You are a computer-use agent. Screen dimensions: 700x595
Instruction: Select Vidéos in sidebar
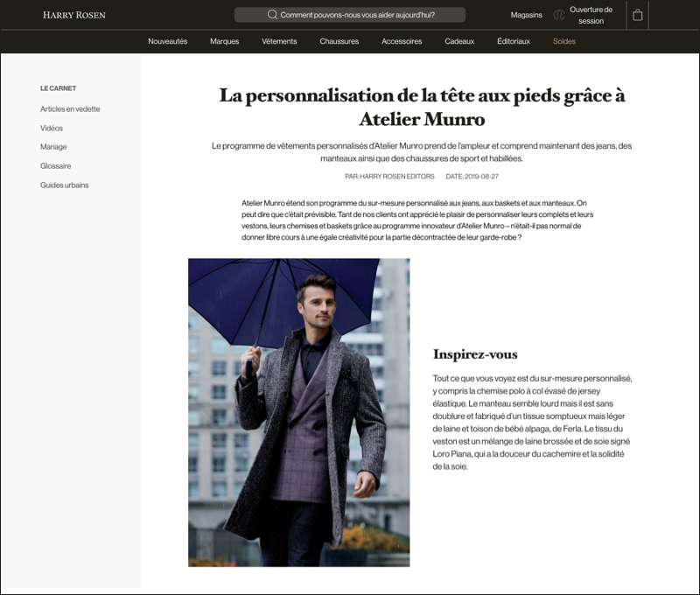(52, 128)
